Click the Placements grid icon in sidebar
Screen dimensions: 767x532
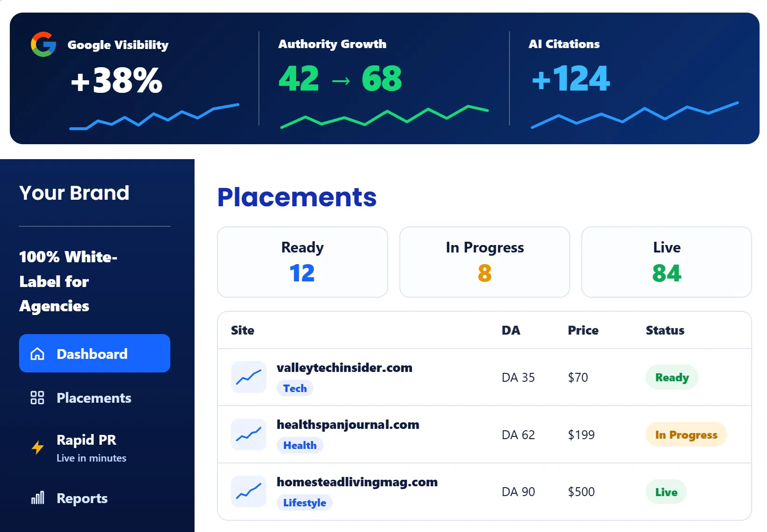point(37,398)
